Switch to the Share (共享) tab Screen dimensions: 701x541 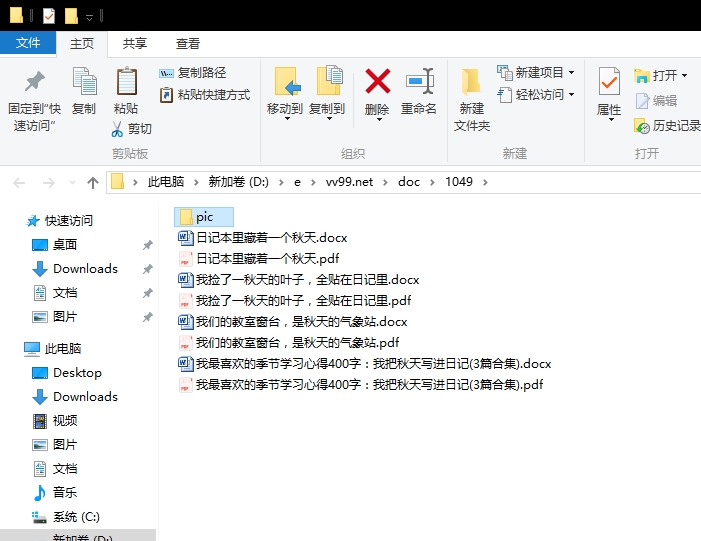pyautogui.click(x=135, y=43)
